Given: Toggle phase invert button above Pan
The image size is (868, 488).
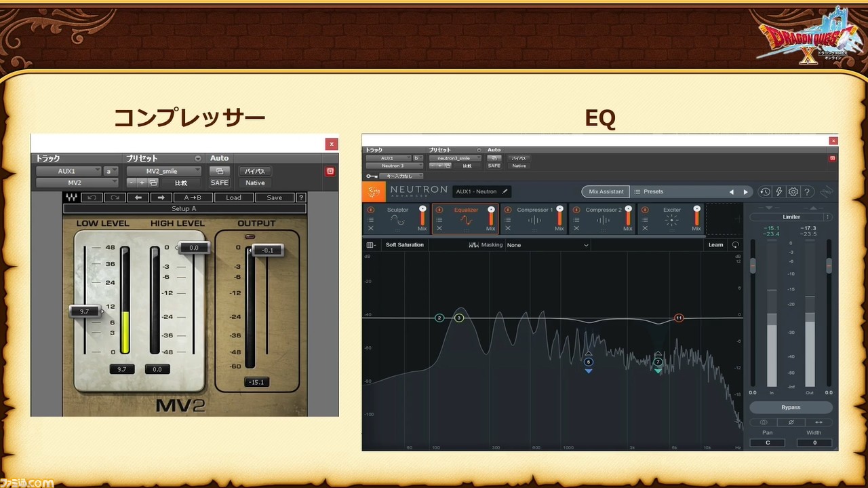Looking at the screenshot, I should pos(791,422).
